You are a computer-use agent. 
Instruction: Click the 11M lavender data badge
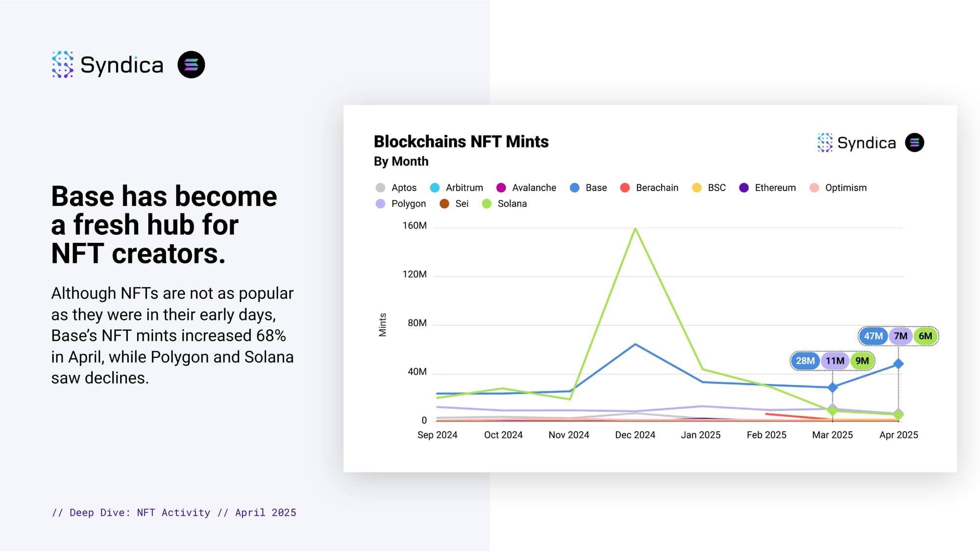pos(835,361)
